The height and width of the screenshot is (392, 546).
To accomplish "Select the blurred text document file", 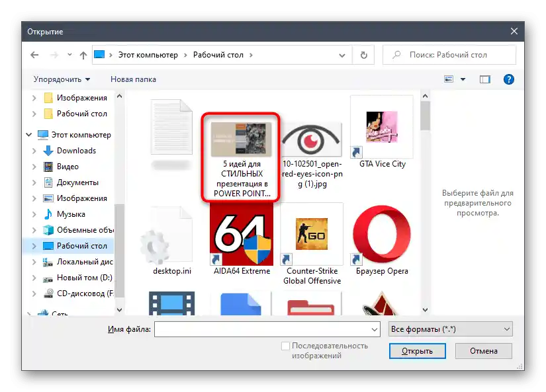I will tap(171, 134).
